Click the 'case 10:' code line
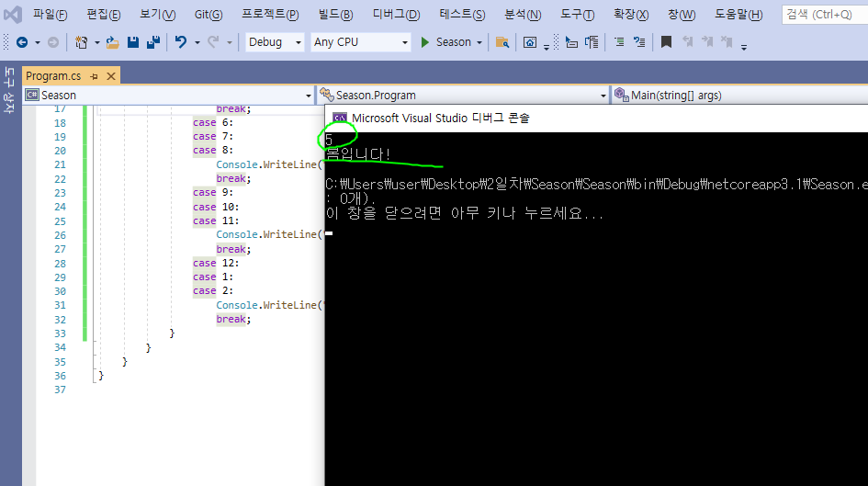Viewport: 868px width, 486px height. point(216,207)
